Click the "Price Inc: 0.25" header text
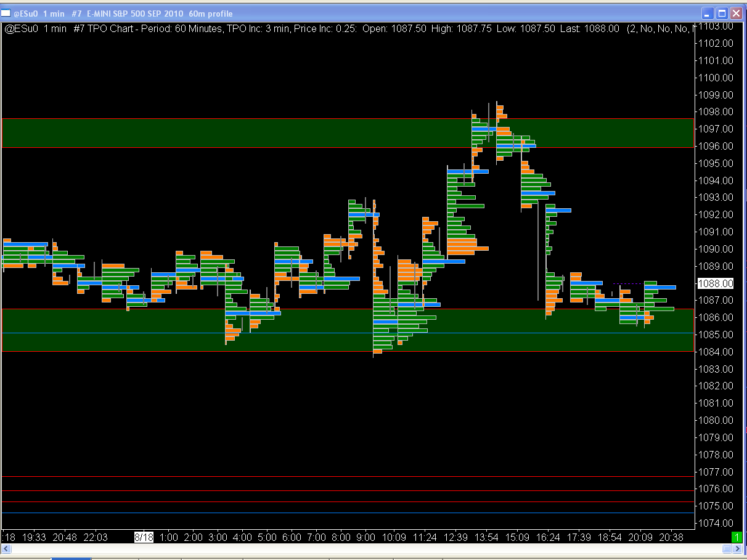This screenshot has height=560, width=747. click(x=324, y=28)
